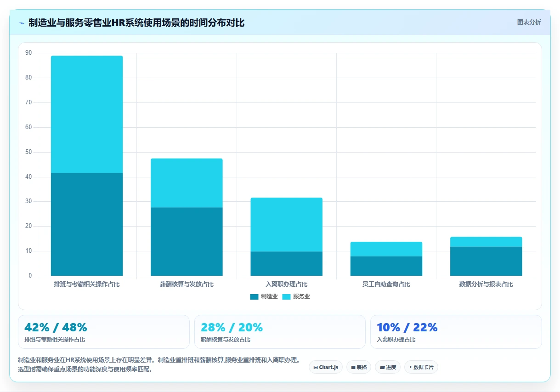Click the 服务业 bar segment for 数据分析与报表占比
Screen dimensions: 560x392
(486, 242)
